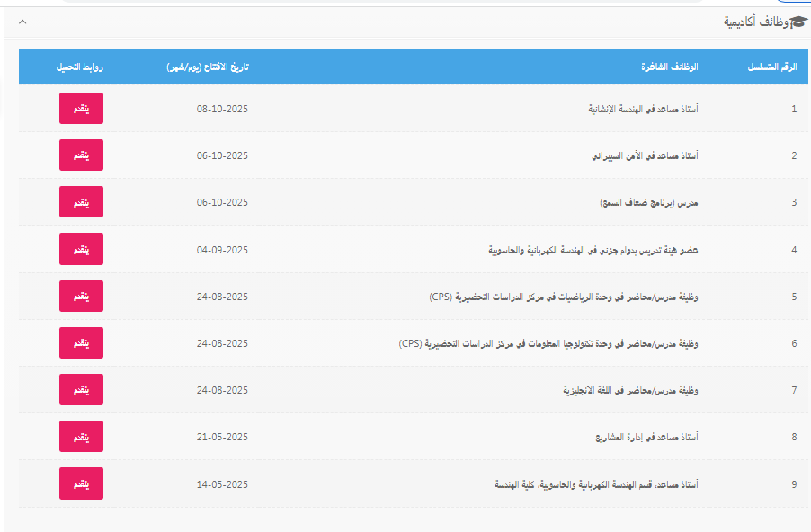
Task: Click the 08-10-2025 opening date
Action: point(221,109)
